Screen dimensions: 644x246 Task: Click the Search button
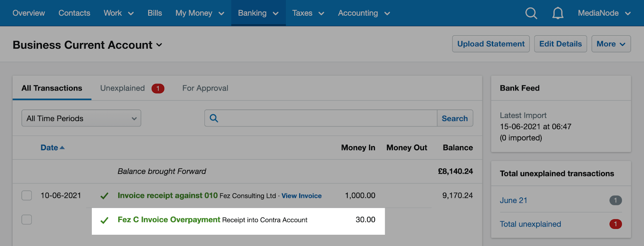[x=455, y=118]
